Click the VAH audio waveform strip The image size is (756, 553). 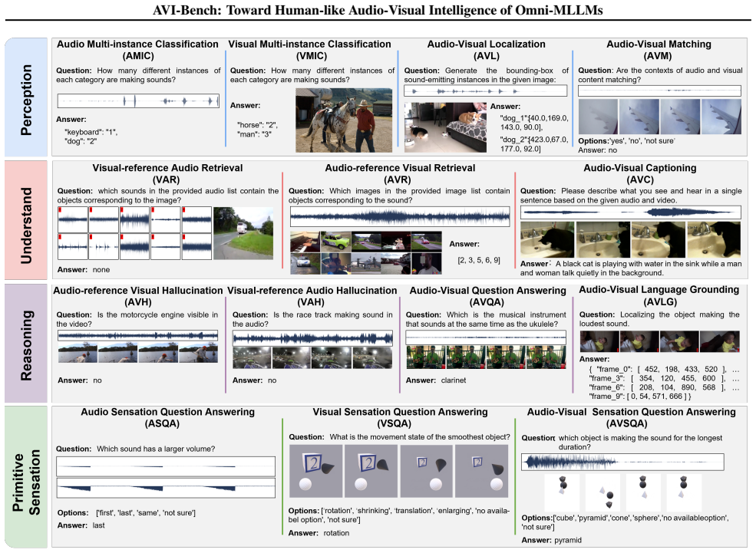tap(312, 339)
